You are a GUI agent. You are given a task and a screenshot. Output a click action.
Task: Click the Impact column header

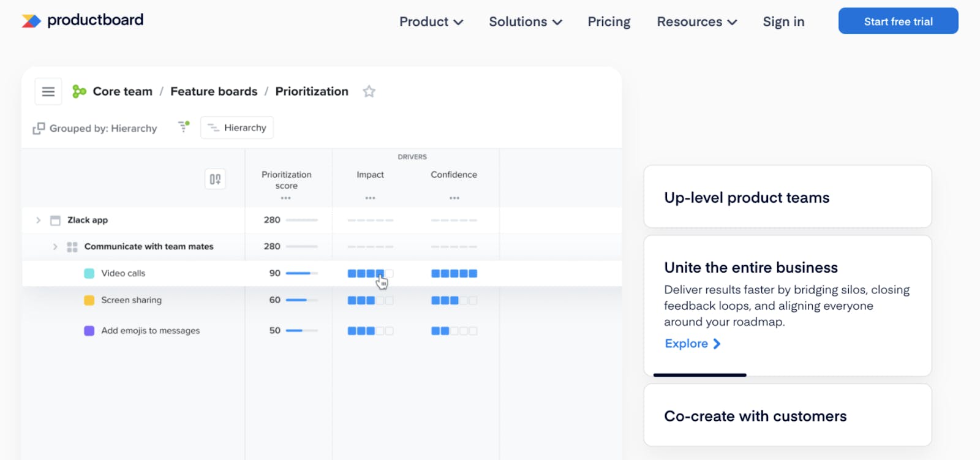(371, 175)
